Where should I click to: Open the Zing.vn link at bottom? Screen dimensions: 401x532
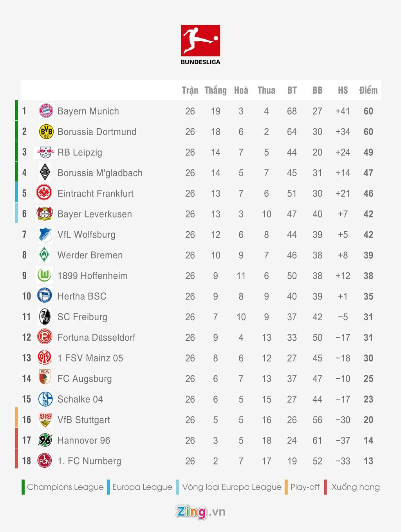200,512
